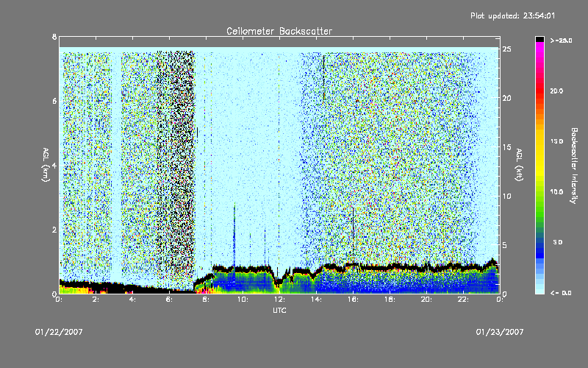
Task: Click the '18:' hour tick on UTC axis
Action: (x=390, y=300)
